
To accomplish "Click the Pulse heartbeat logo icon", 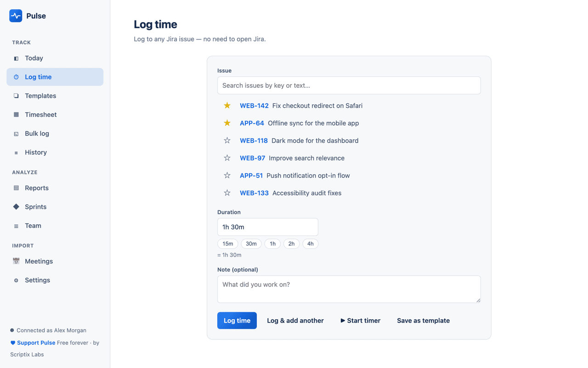I will tap(16, 16).
